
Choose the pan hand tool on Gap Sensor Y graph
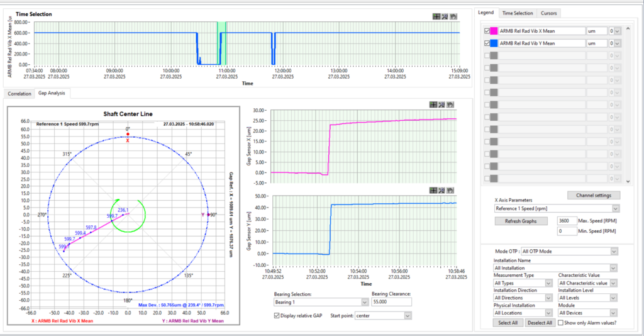(450, 190)
